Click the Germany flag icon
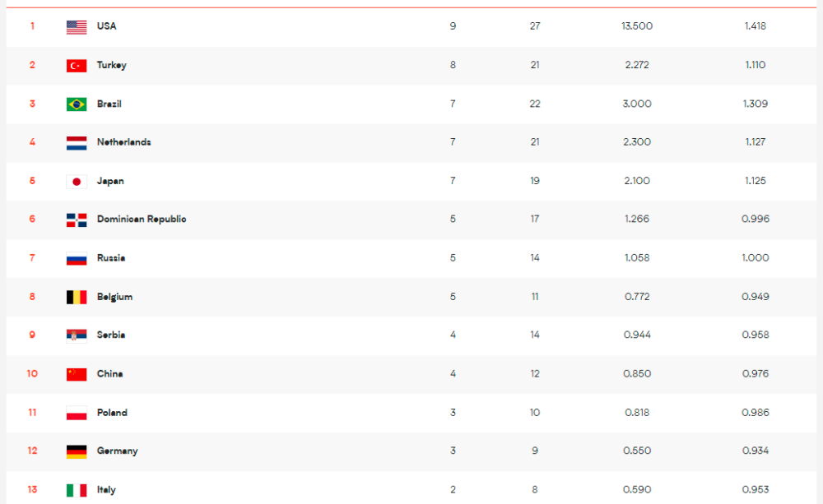 77,451
